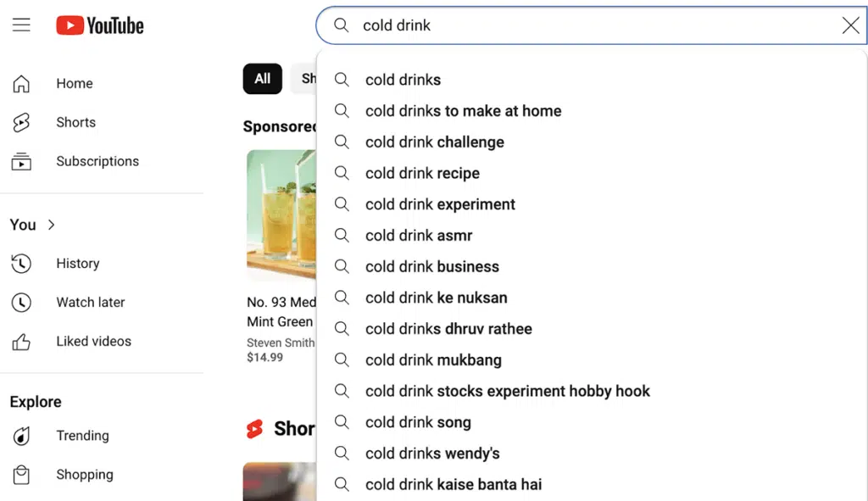Choose the 'cold drinks' suggestion
This screenshot has height=501, width=868.
[403, 80]
